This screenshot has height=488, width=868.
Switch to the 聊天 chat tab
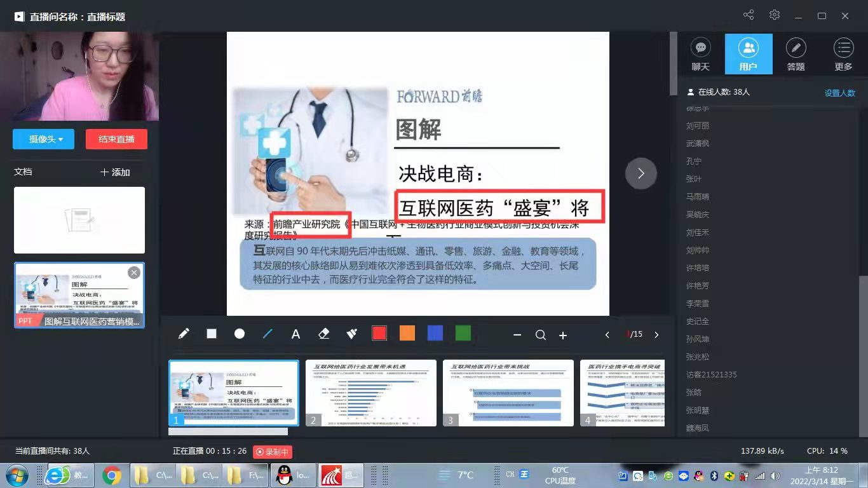click(x=700, y=54)
